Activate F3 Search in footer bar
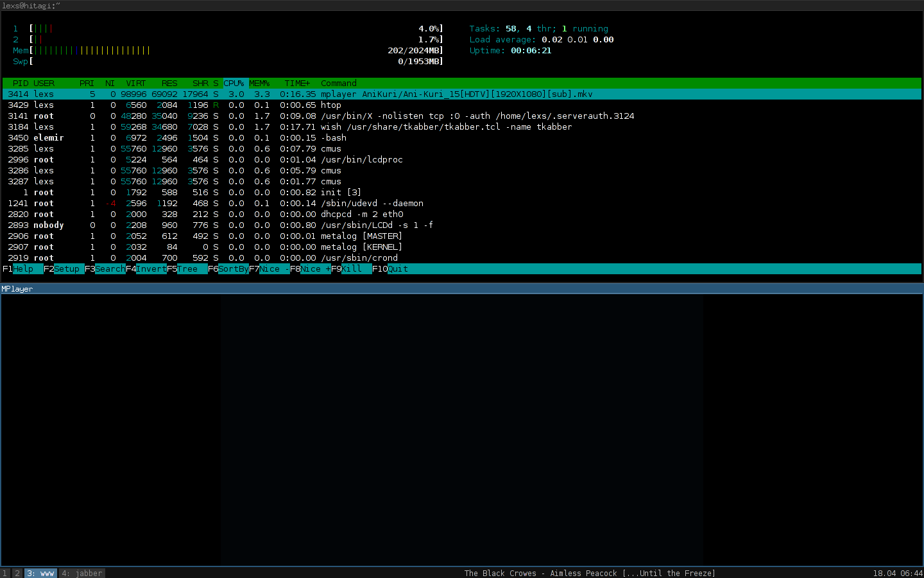The width and height of the screenshot is (924, 578). click(x=106, y=269)
